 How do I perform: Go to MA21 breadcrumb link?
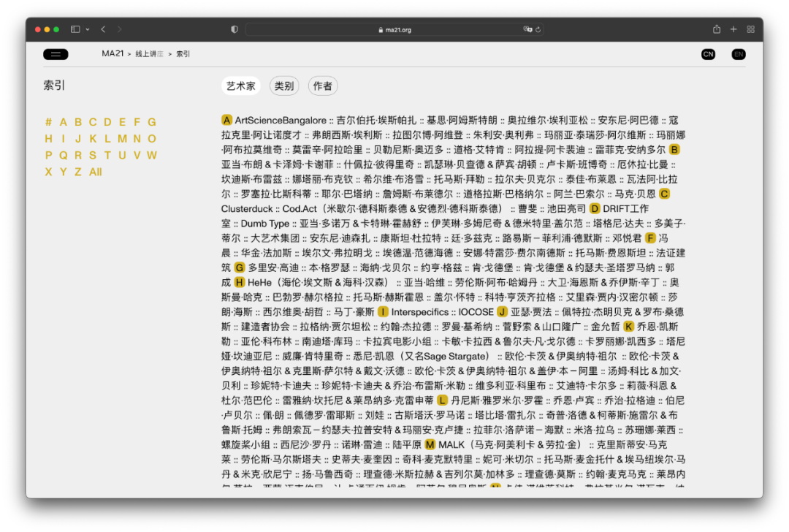[113, 54]
